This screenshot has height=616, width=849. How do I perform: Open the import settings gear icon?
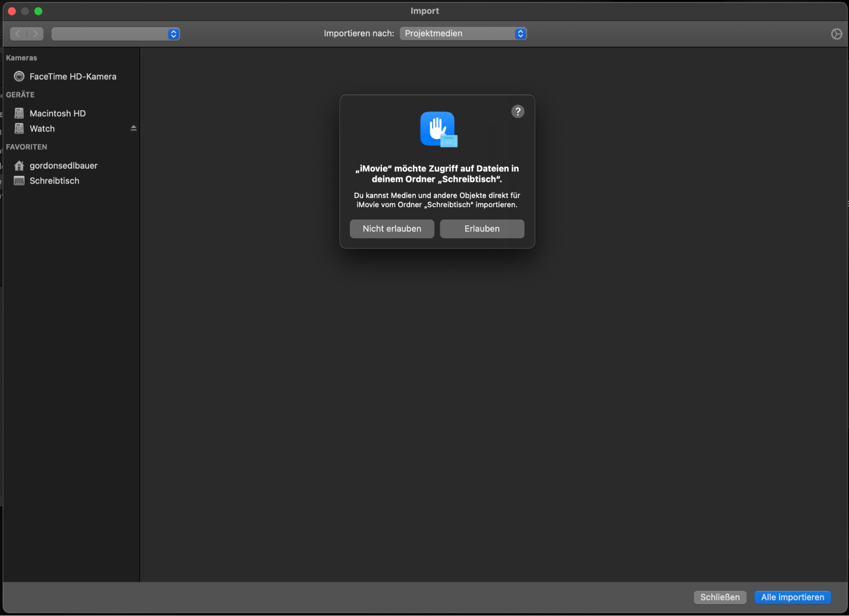point(836,34)
